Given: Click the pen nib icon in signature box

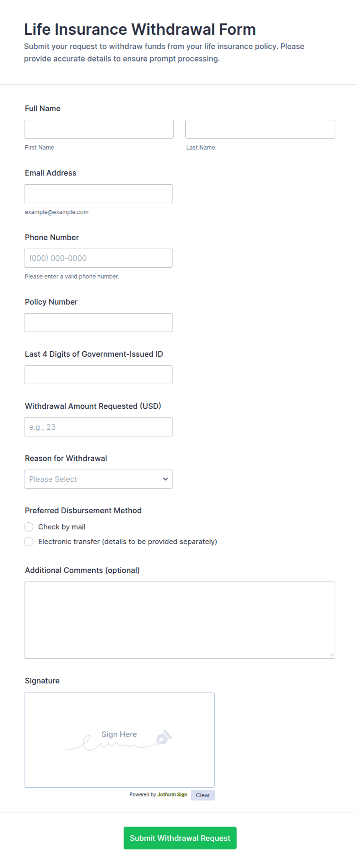Looking at the screenshot, I should click(x=164, y=737).
